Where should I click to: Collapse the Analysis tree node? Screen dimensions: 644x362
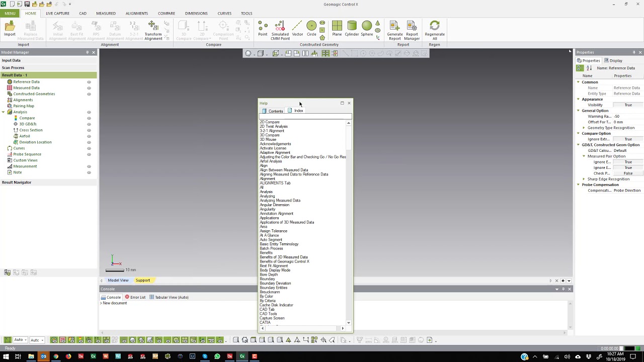click(x=3, y=112)
